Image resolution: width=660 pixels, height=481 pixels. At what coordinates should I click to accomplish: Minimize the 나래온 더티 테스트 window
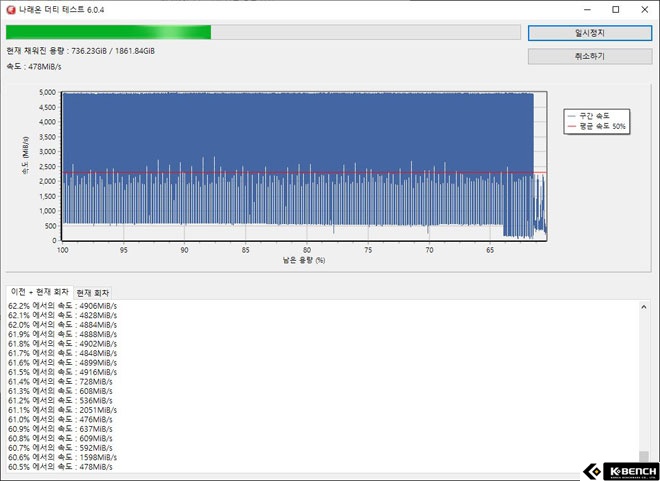tap(588, 9)
